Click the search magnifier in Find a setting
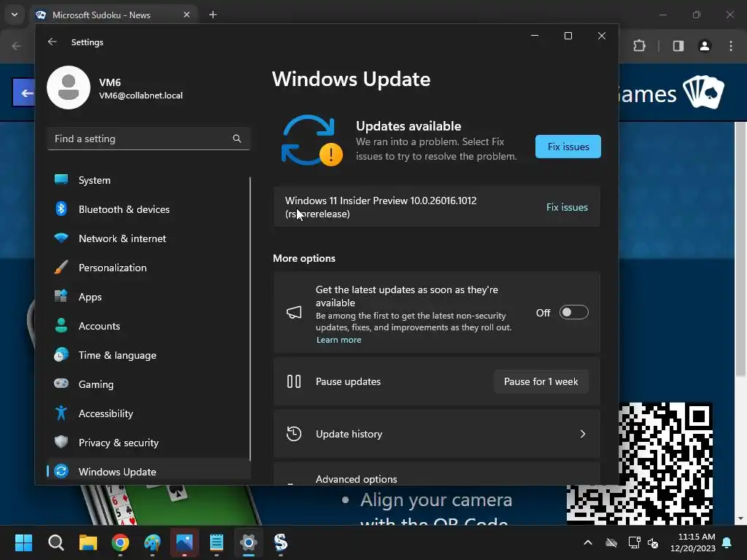The width and height of the screenshot is (747, 560). (x=237, y=139)
